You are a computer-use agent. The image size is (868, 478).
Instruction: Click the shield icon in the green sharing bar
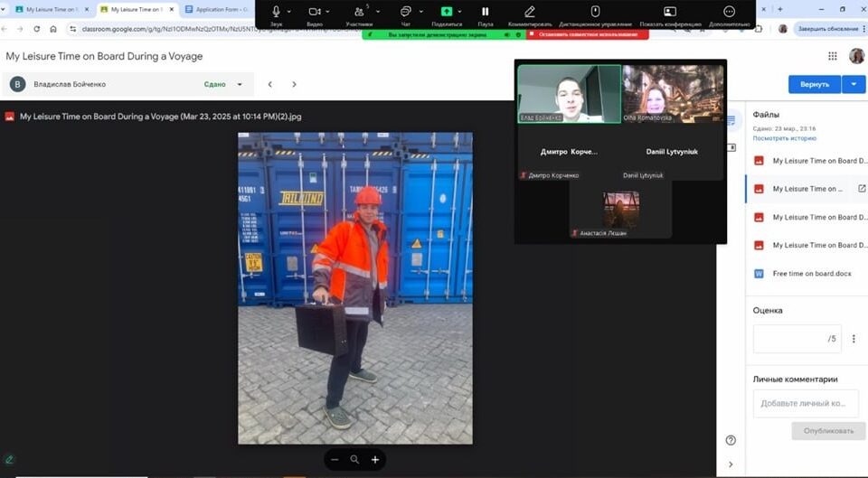click(518, 34)
